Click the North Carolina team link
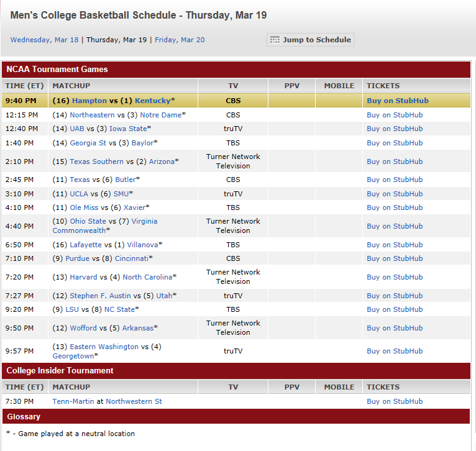Screen dimensions: 476x451 tap(147, 277)
